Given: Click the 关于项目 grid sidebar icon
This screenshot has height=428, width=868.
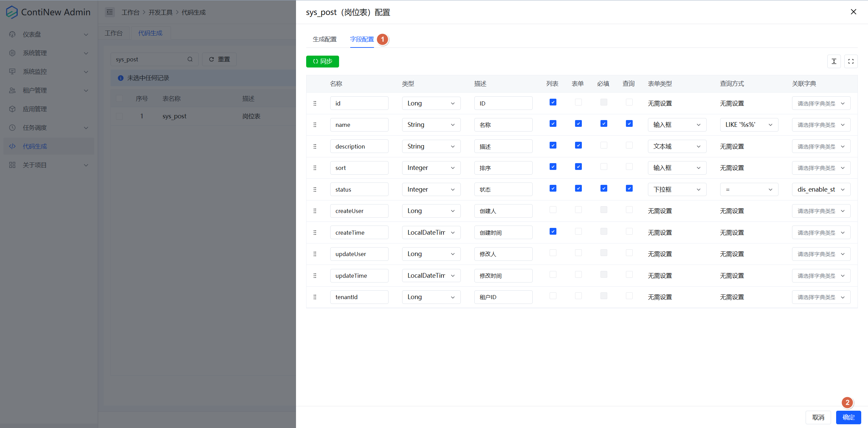Looking at the screenshot, I should tap(12, 165).
